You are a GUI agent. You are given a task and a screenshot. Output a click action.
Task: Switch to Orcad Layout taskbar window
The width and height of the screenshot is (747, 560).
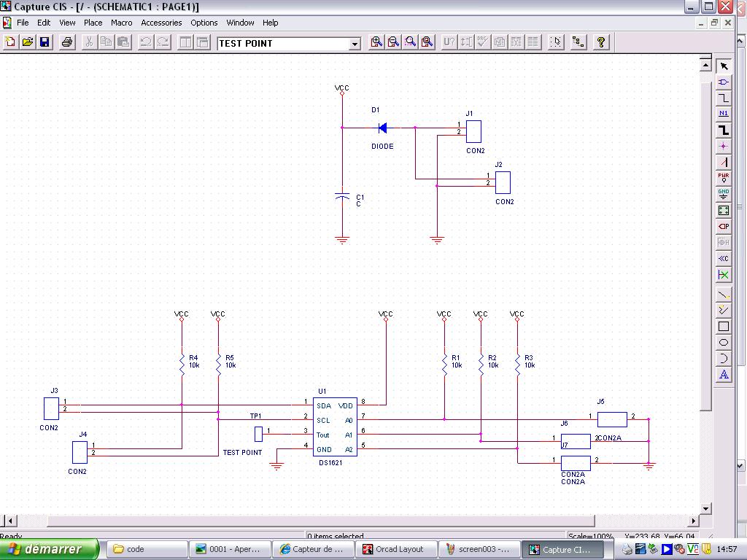396,549
